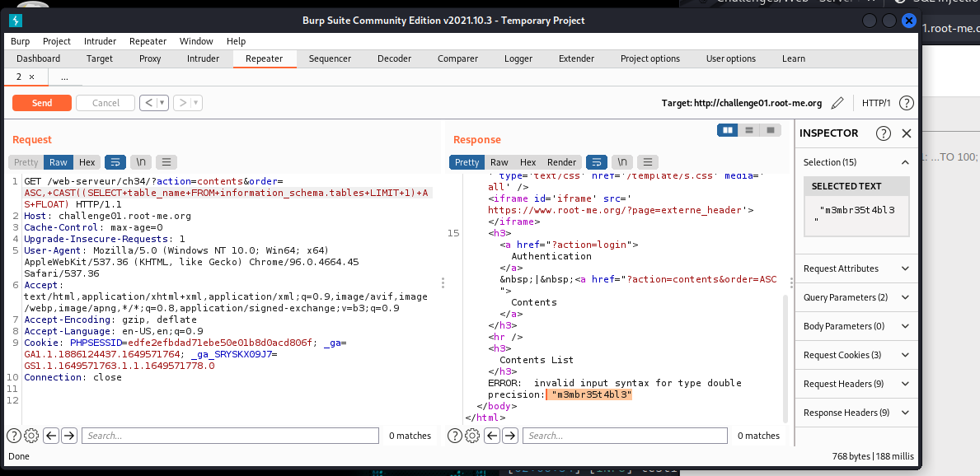Switch response view to Render
980x476 pixels.
coord(562,162)
